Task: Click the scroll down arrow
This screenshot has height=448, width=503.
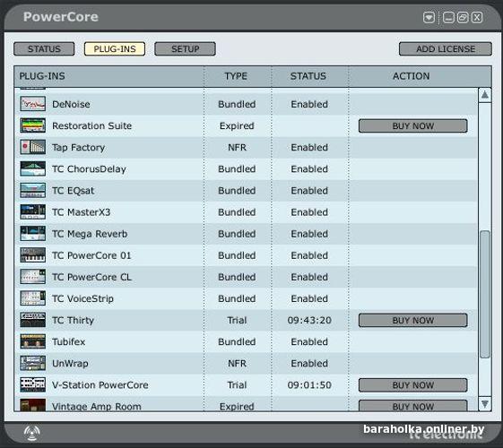Action: [485, 404]
